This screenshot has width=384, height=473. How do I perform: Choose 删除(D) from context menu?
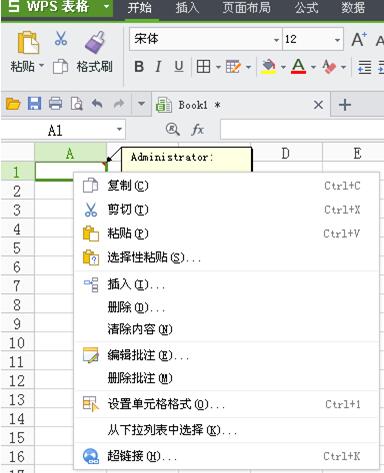[x=227, y=307]
